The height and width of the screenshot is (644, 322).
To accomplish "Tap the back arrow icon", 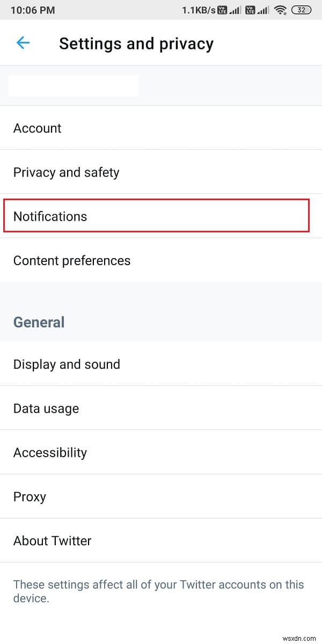I will tap(23, 43).
